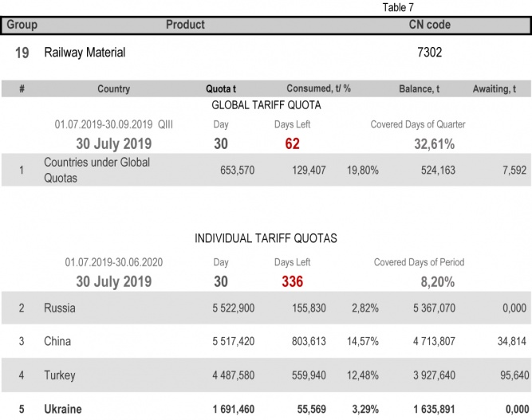
Task: Click Turkey's awaiting value 95,640
Action: [x=510, y=375]
